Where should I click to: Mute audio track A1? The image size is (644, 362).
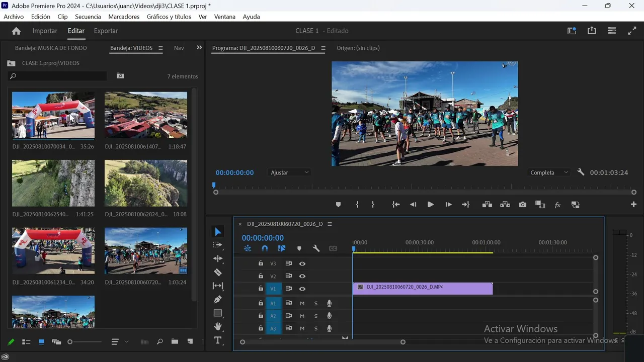pos(302,303)
